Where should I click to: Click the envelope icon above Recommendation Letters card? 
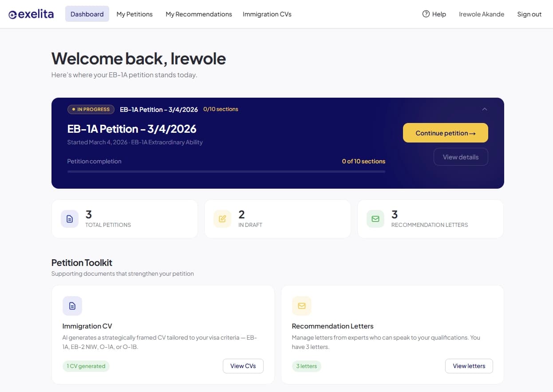(x=302, y=305)
